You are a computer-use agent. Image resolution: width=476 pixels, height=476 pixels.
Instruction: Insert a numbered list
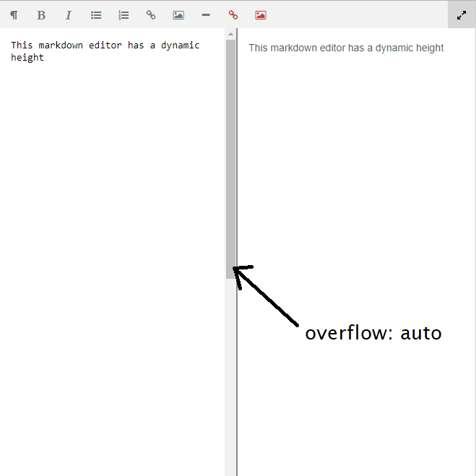[124, 15]
